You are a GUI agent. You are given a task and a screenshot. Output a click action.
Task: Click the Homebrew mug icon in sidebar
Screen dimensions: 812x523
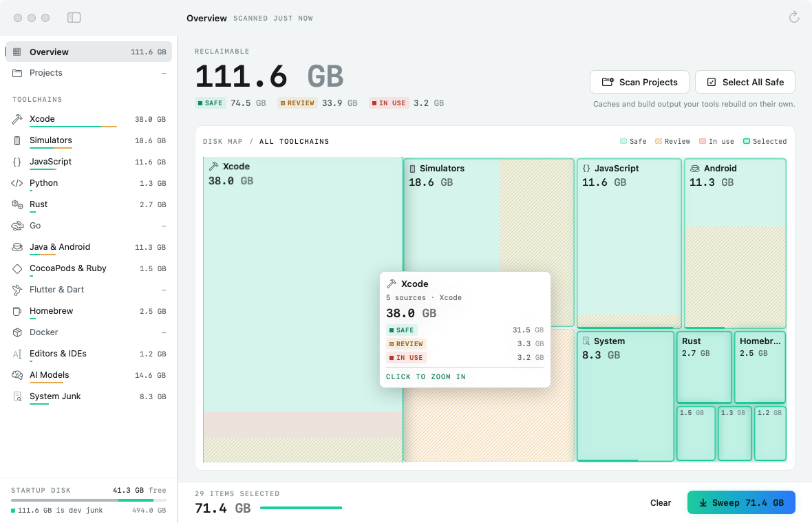pos(17,311)
